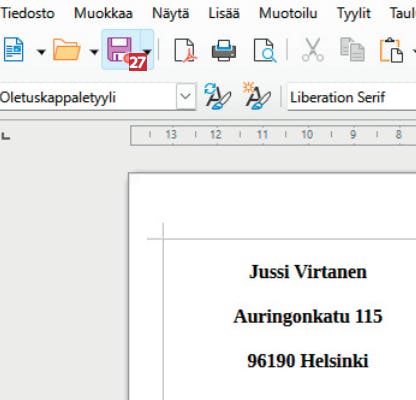Expand the New document dropdown arrow

41,52
